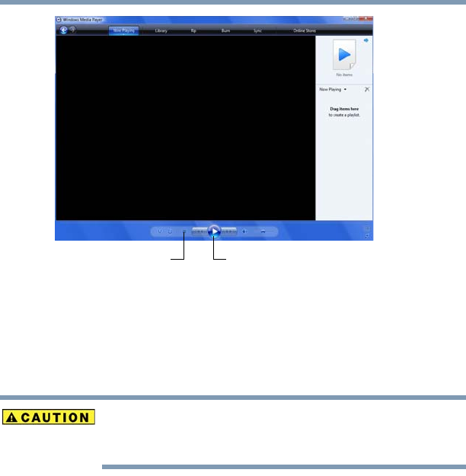
Task: Switch to the Now Playing tab
Action: (x=123, y=30)
